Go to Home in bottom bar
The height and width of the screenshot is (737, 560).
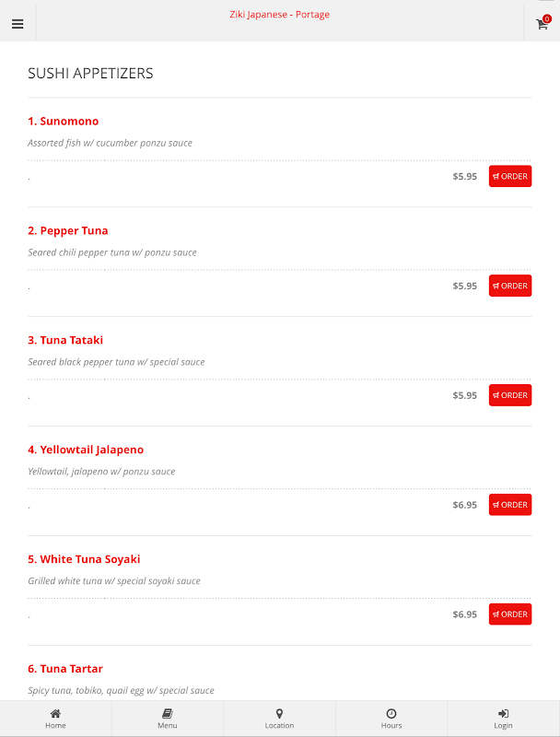tap(55, 719)
